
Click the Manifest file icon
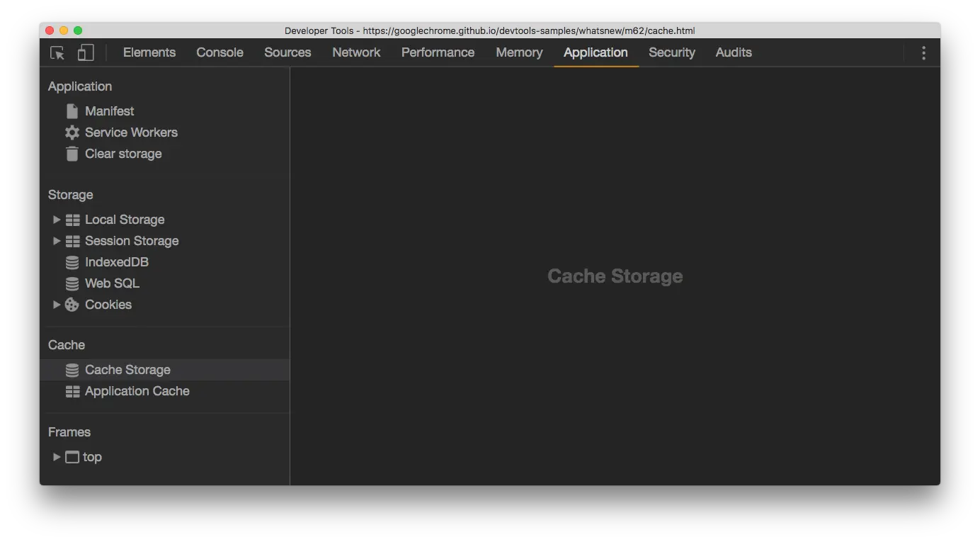(72, 111)
